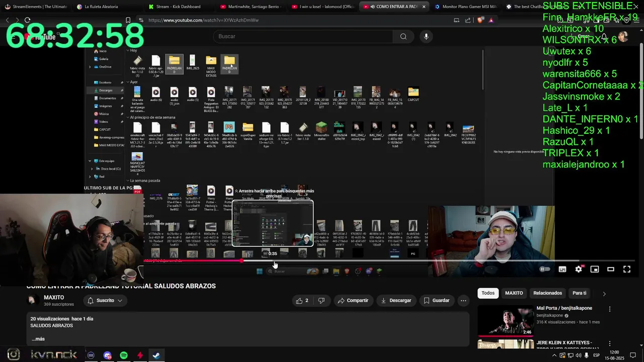
Task: Click the red video progress bar
Action: tap(193, 260)
